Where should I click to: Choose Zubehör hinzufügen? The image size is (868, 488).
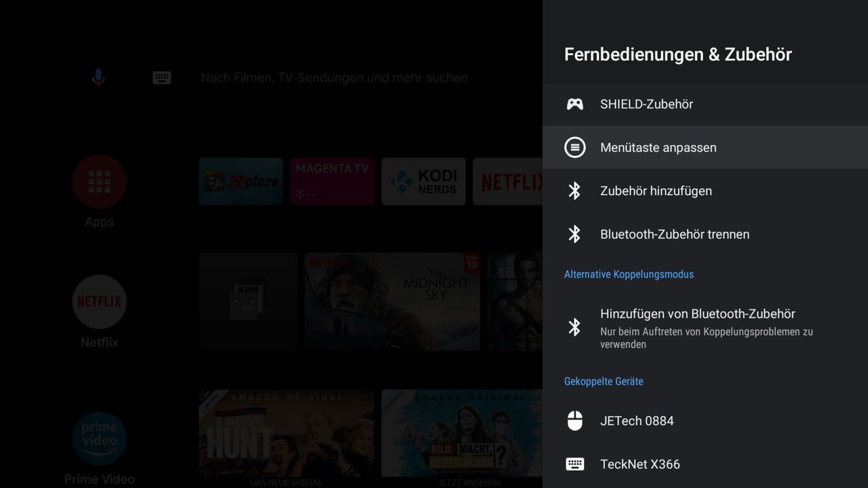click(705, 191)
